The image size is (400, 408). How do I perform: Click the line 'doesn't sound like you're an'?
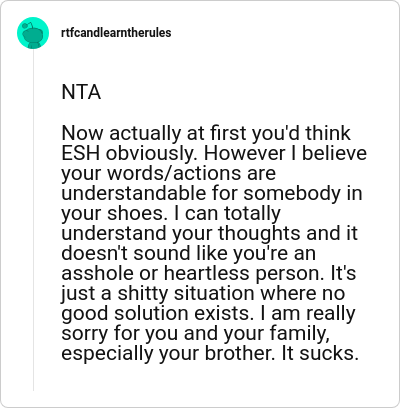[188, 253]
